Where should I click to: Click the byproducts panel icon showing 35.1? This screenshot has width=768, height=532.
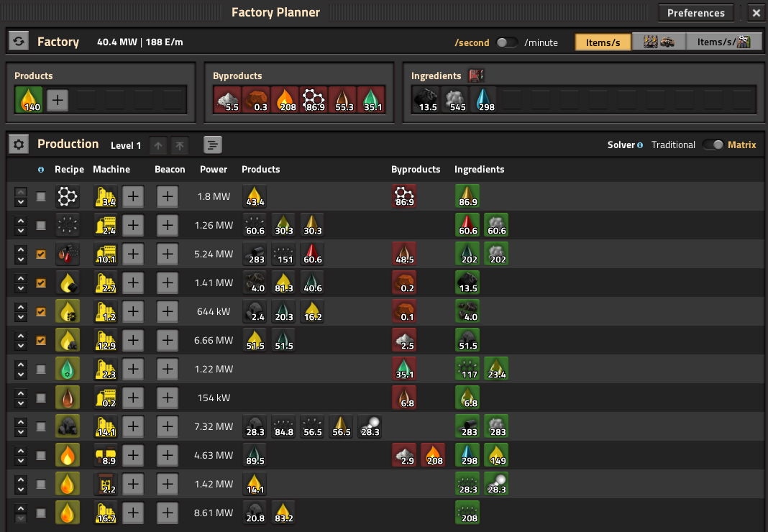click(x=372, y=100)
